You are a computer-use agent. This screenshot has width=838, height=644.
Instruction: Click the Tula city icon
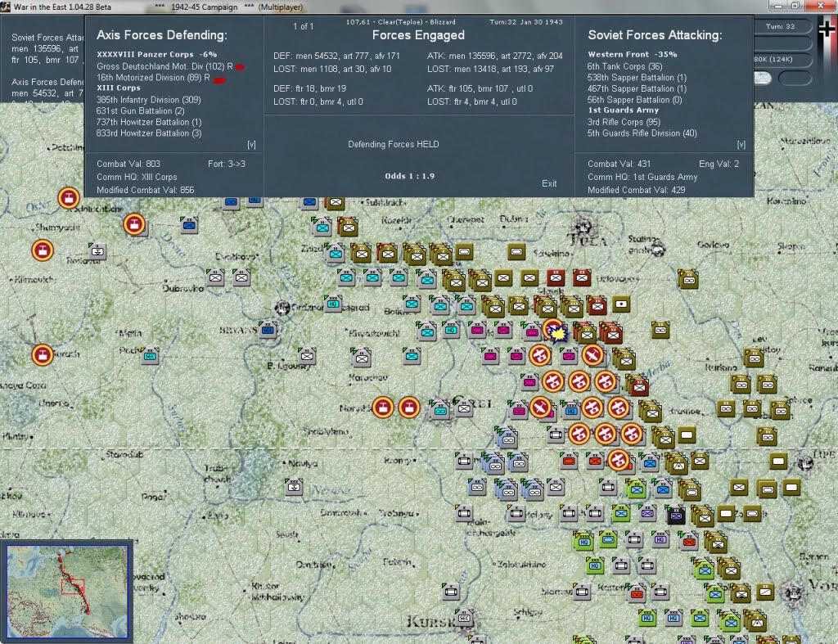pyautogui.click(x=583, y=229)
